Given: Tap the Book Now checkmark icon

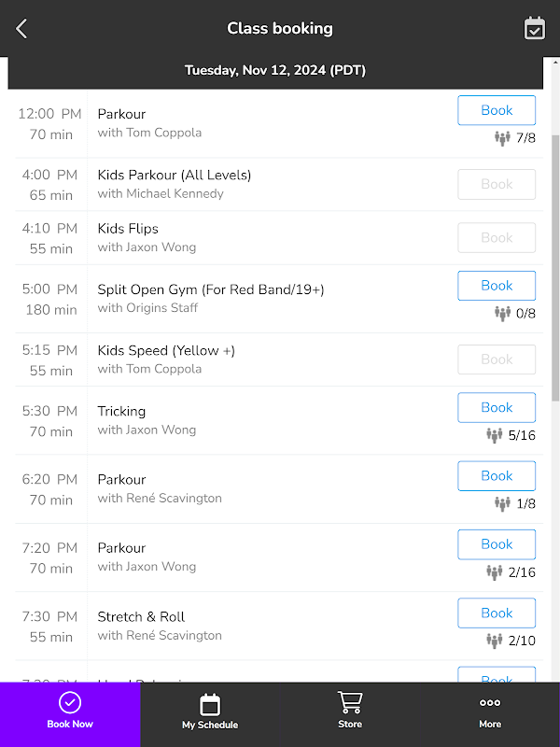Looking at the screenshot, I should point(70,702).
